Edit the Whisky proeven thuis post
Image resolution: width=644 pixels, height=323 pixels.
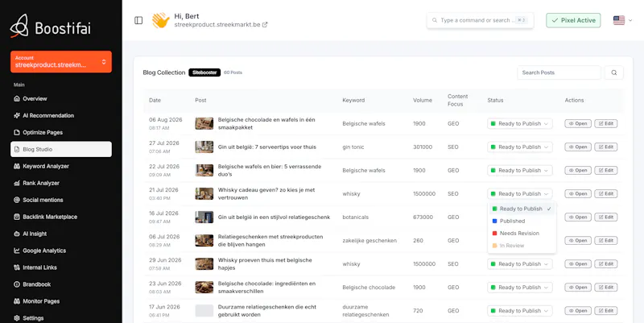(606, 264)
